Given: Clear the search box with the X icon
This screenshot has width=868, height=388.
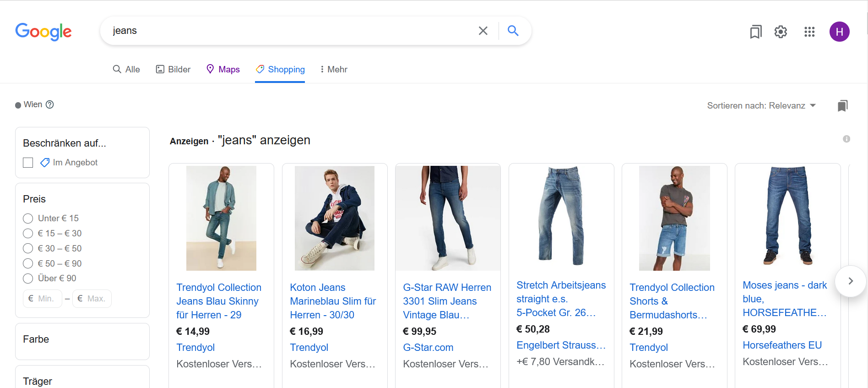Looking at the screenshot, I should (483, 31).
